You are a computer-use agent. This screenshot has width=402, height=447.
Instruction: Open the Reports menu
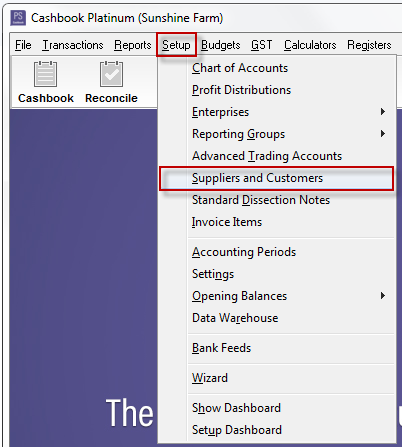coord(133,45)
